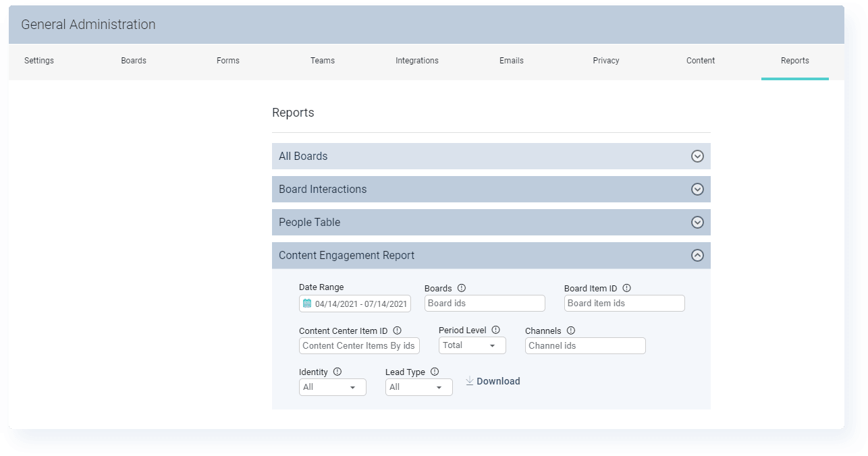Expand the All Boards section
Viewport: 868px width, 456px height.
tap(697, 156)
